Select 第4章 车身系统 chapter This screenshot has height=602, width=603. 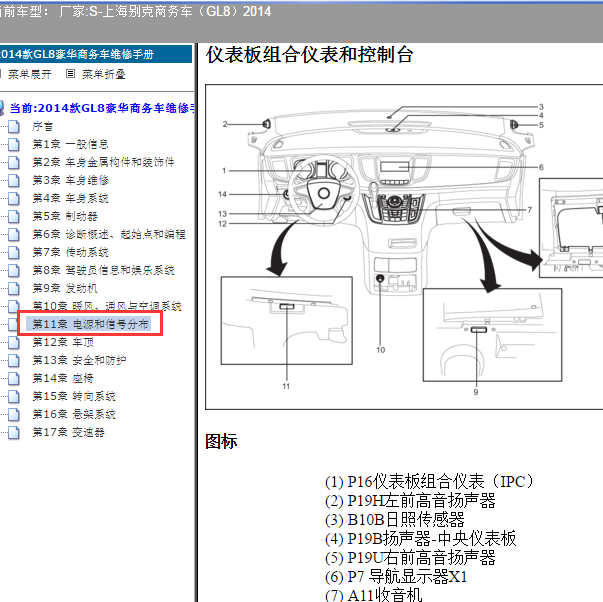[70, 198]
